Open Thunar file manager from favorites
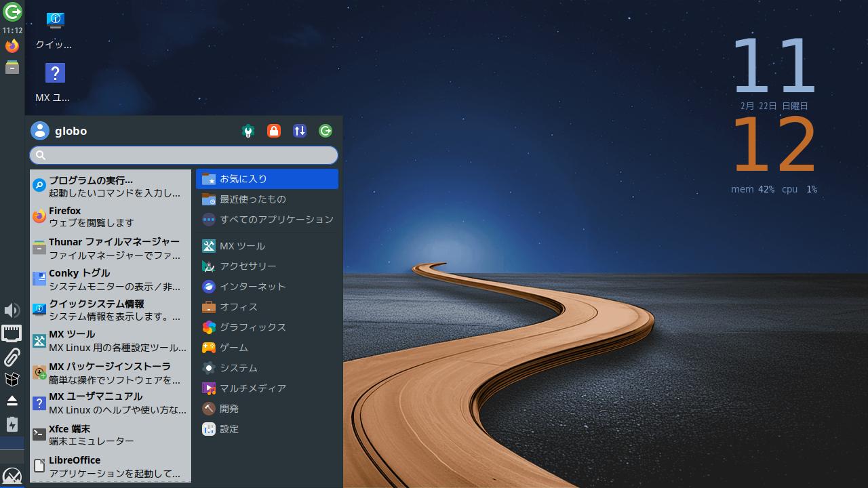This screenshot has width=868, height=488. tap(110, 248)
